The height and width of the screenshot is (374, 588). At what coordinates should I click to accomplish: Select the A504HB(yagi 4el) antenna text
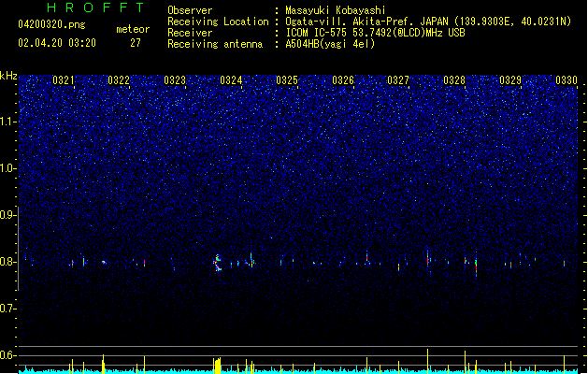[330, 44]
